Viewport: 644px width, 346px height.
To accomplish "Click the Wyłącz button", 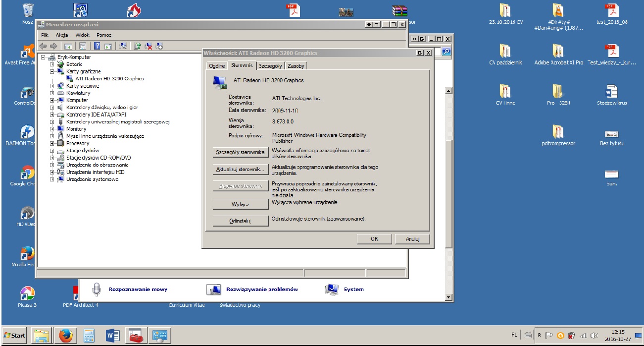I will tap(241, 204).
